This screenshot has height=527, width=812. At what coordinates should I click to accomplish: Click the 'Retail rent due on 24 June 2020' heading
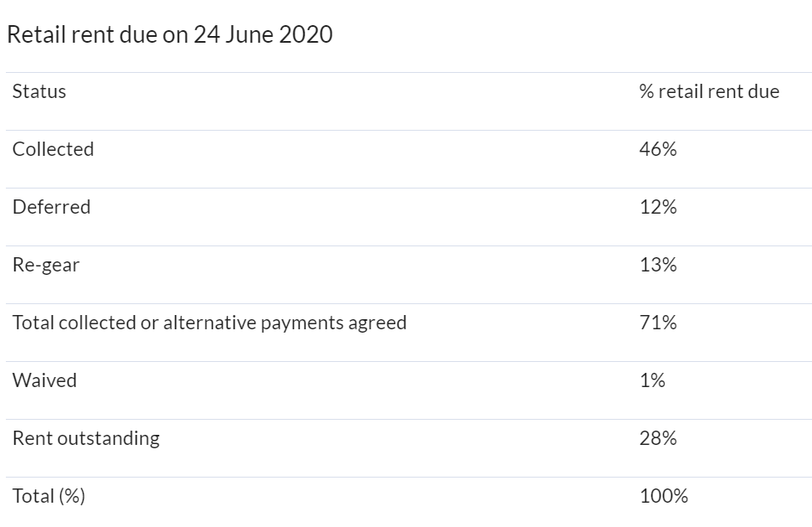[170, 34]
